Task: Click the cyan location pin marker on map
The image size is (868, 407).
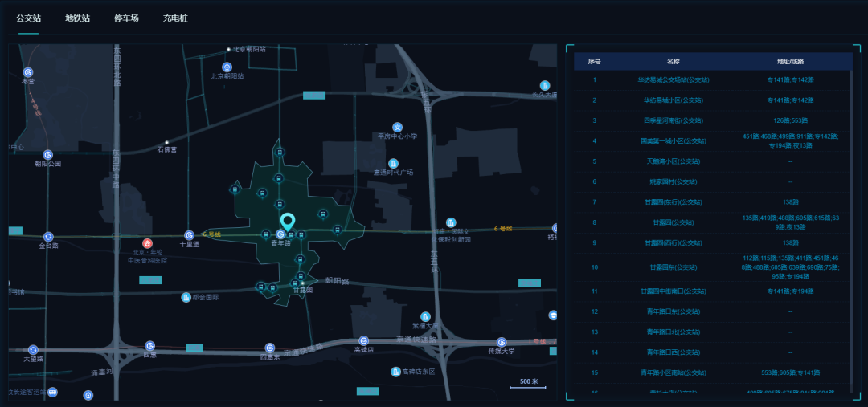Action: (x=287, y=221)
